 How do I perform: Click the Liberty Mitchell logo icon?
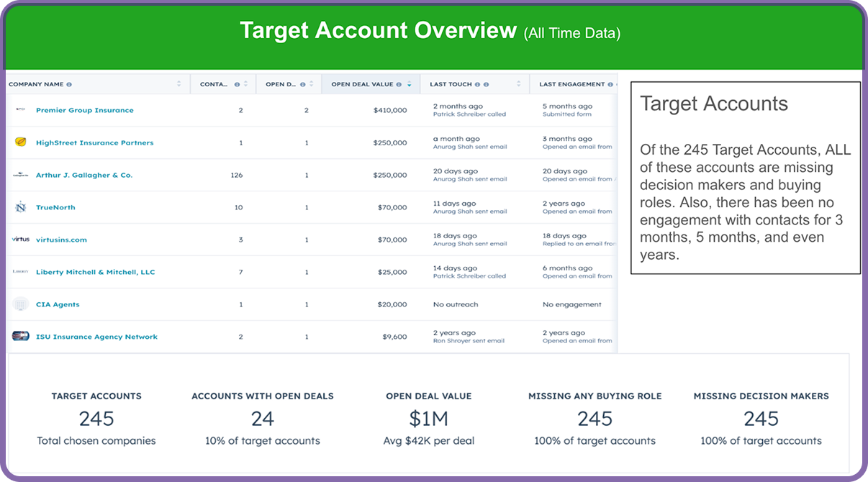pos(20,272)
